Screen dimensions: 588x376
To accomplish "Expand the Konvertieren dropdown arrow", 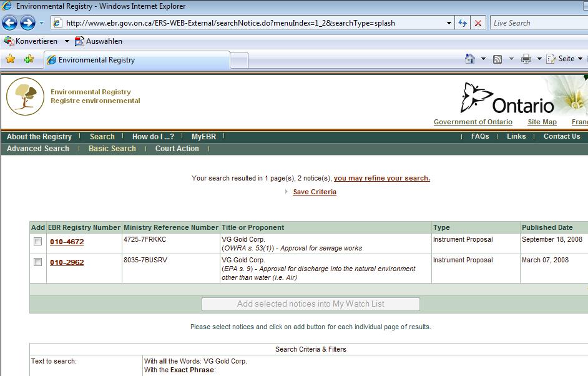I will pos(67,41).
